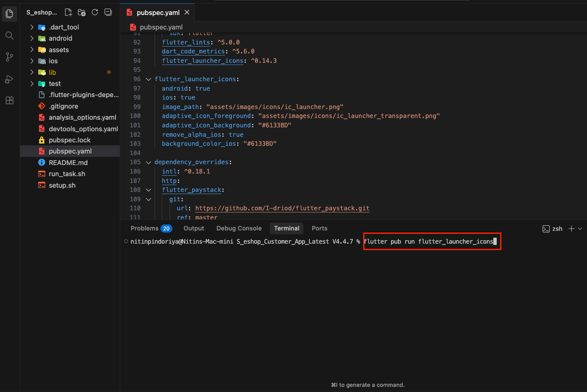Click the New Folder icon in explorer header
This screenshot has width=587, height=392.
[82, 12]
